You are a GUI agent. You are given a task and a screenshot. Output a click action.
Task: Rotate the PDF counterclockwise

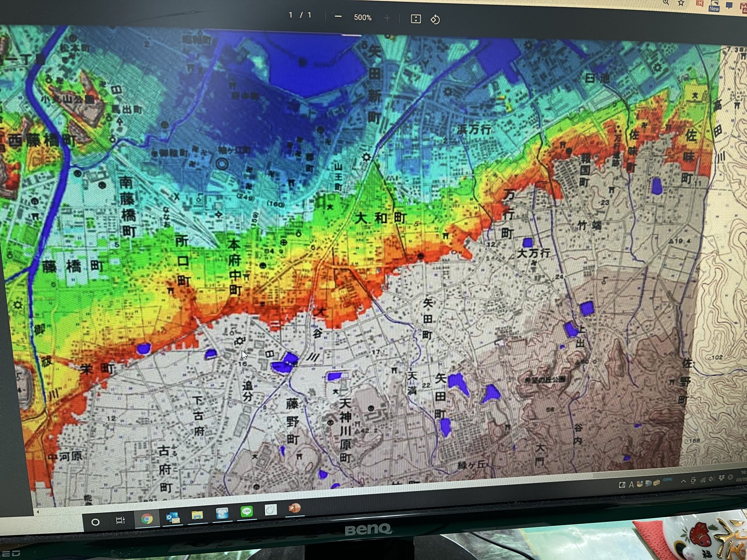(x=435, y=20)
